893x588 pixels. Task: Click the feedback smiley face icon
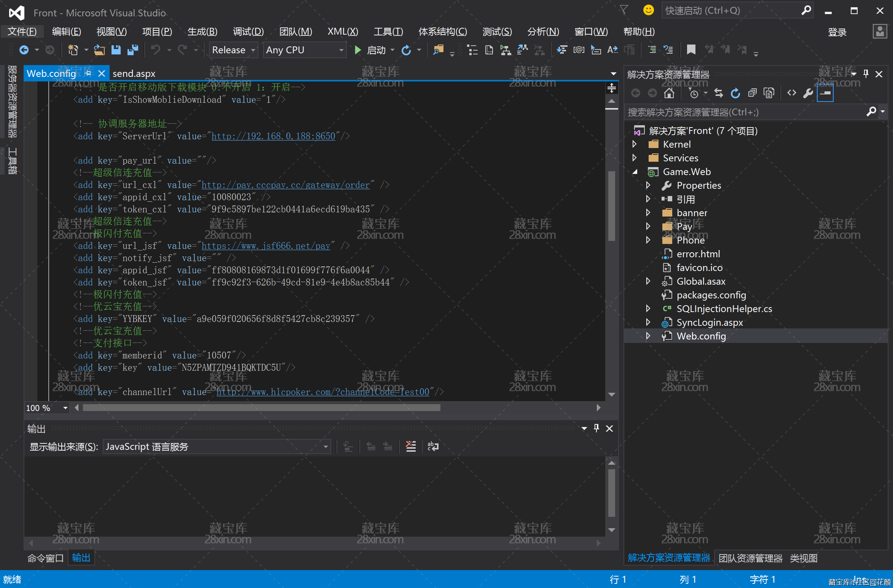(648, 10)
